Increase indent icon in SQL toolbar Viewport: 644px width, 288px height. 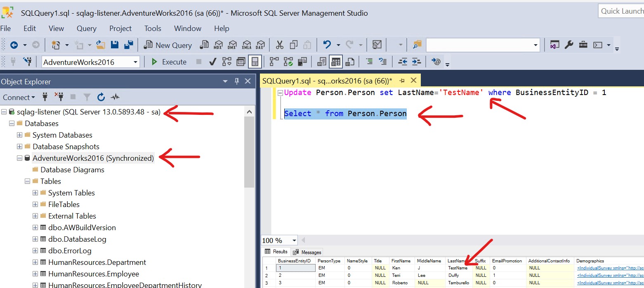click(417, 62)
